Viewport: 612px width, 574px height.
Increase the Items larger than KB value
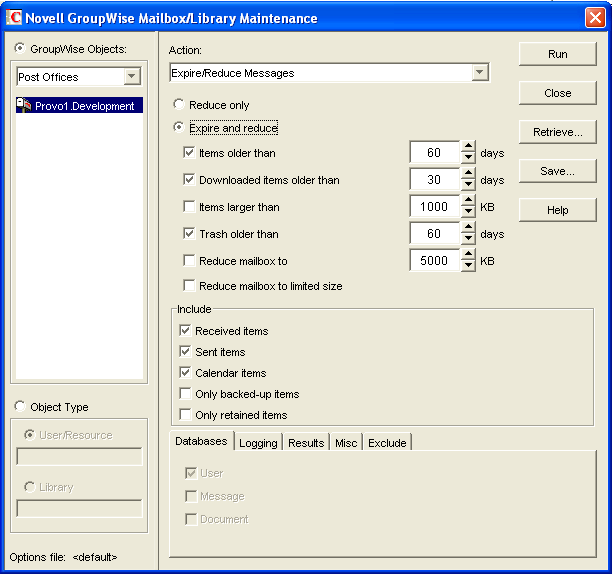pos(468,200)
